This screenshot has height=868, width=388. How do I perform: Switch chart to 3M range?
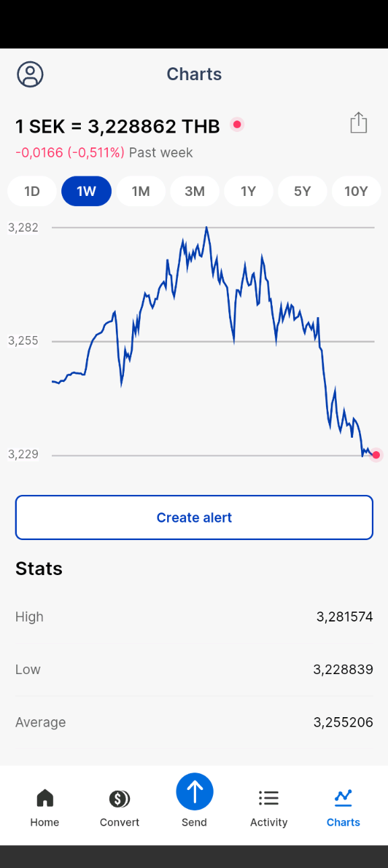195,191
